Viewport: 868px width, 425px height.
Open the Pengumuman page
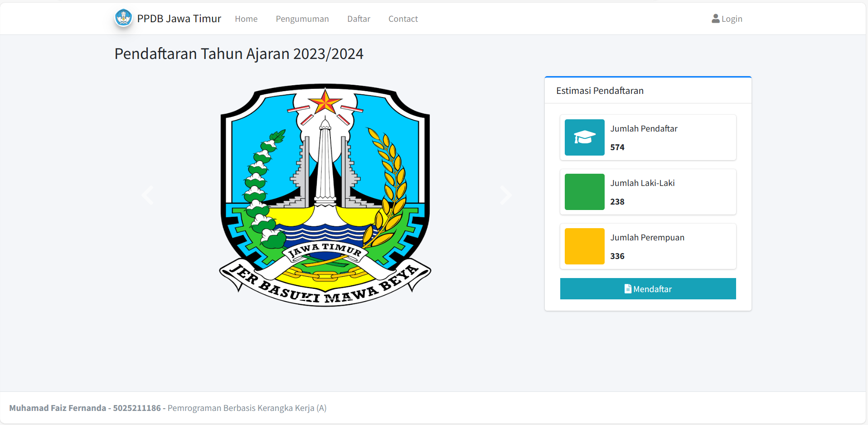[x=302, y=19]
